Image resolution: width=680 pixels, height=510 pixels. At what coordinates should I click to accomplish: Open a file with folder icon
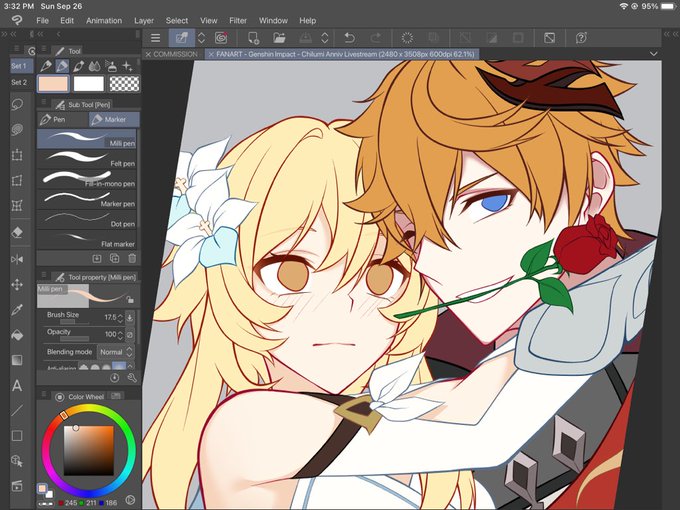pyautogui.click(x=279, y=38)
